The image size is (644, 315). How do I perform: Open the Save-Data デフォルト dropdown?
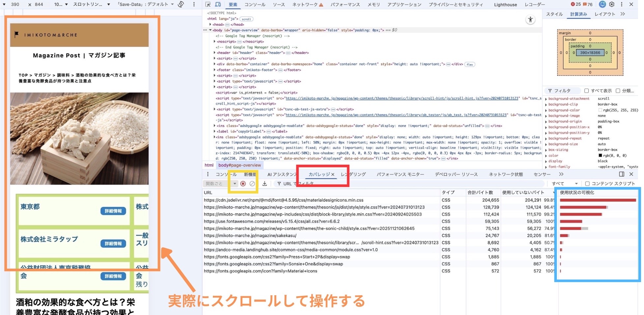[x=145, y=4]
